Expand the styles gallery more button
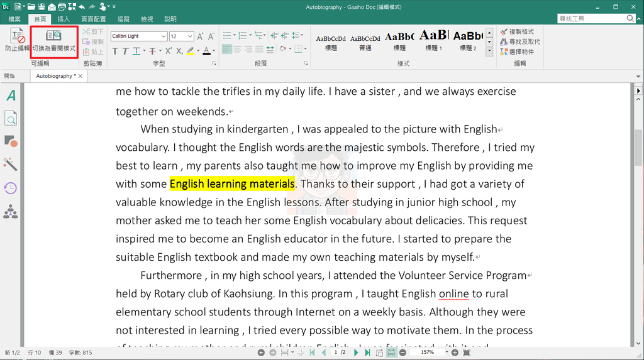644x360 pixels. [x=489, y=52]
